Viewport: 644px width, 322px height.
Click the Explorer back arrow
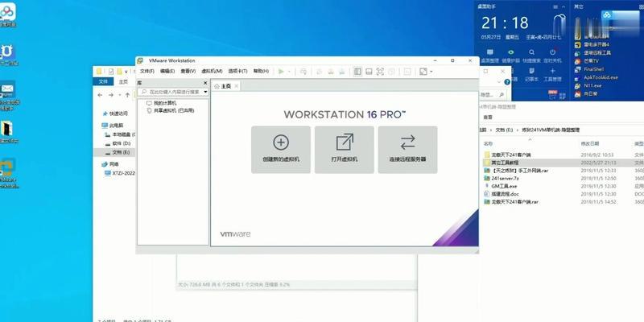pyautogui.click(x=100, y=95)
